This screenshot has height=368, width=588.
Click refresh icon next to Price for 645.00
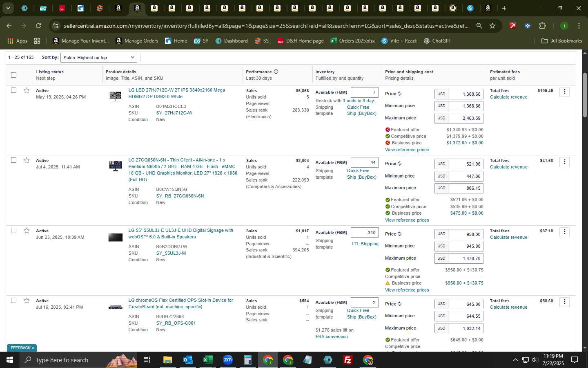[x=399, y=304]
